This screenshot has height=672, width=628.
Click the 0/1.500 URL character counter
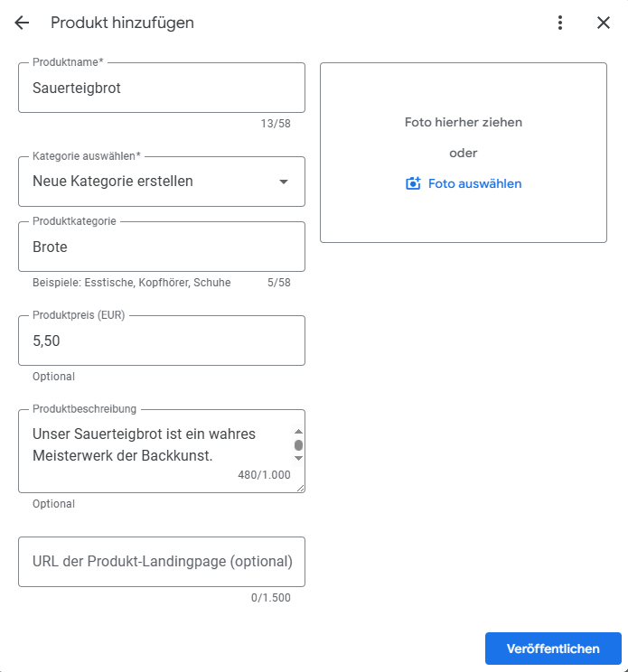(271, 597)
